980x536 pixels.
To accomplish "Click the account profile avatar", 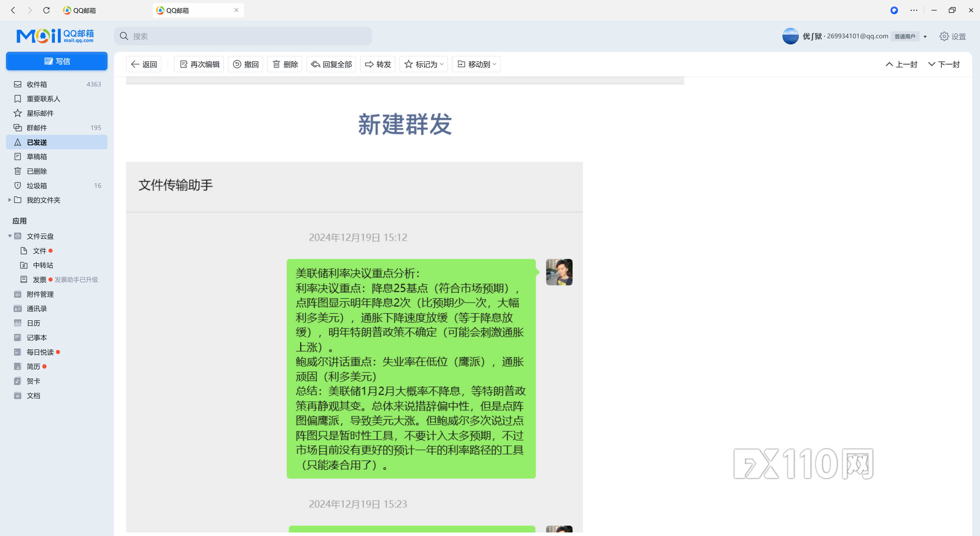I will tap(790, 36).
